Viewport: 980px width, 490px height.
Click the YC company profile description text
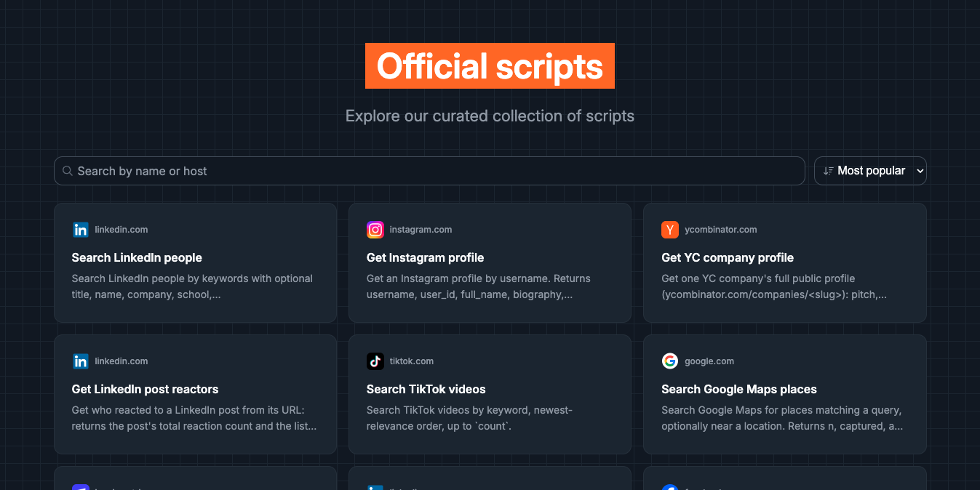click(x=774, y=286)
